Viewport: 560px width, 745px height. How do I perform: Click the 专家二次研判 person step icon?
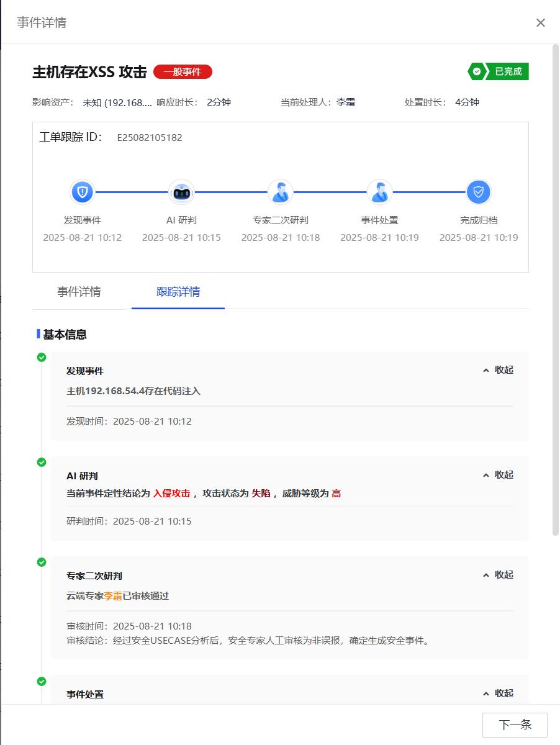281,192
